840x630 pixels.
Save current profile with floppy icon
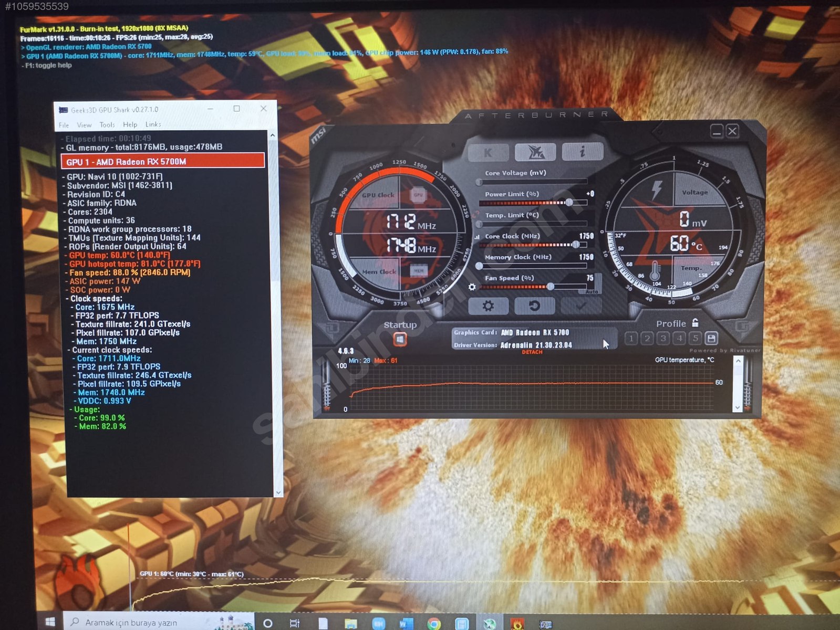[711, 338]
